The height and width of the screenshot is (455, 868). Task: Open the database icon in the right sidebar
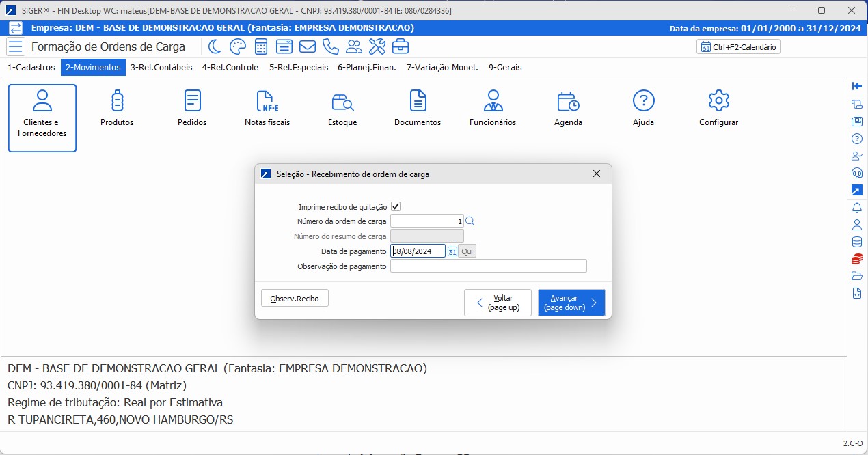coord(857,241)
